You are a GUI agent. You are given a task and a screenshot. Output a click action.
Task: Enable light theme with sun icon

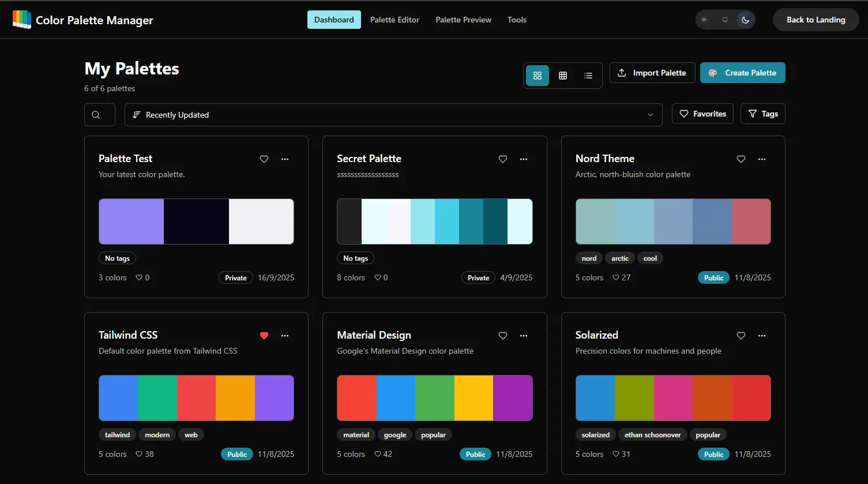coord(704,20)
